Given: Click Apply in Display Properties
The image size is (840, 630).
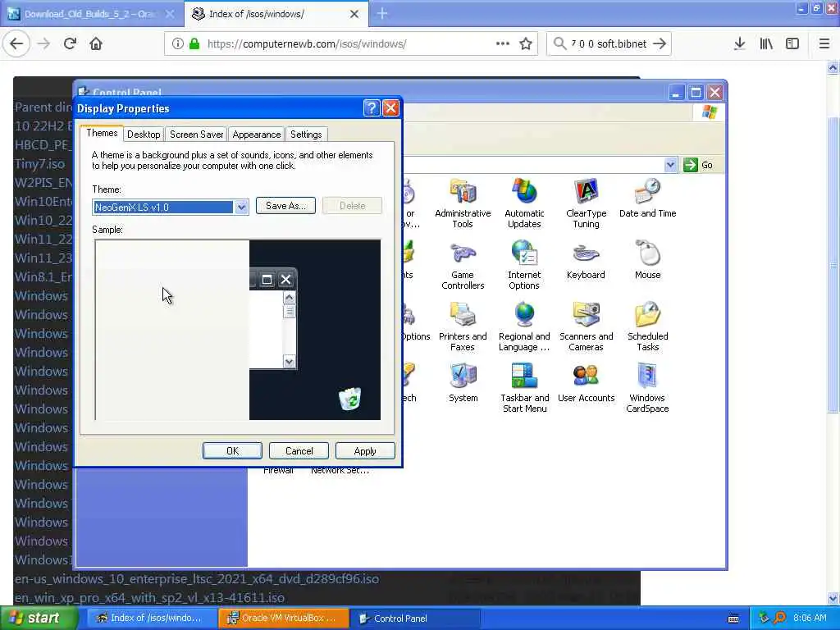Looking at the screenshot, I should click(365, 451).
